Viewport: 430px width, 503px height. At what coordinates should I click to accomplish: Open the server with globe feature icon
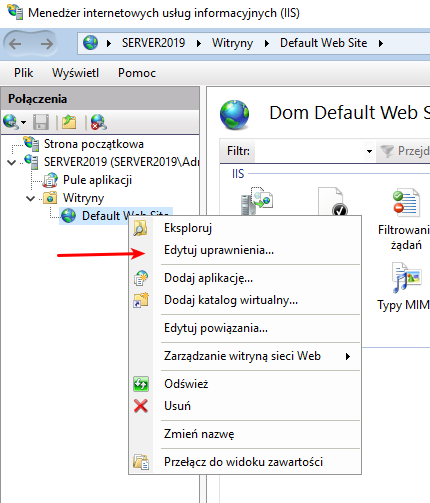[x=257, y=201]
